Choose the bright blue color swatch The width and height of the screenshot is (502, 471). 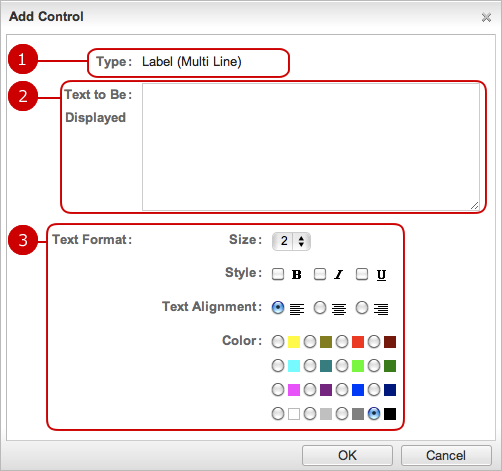358,390
